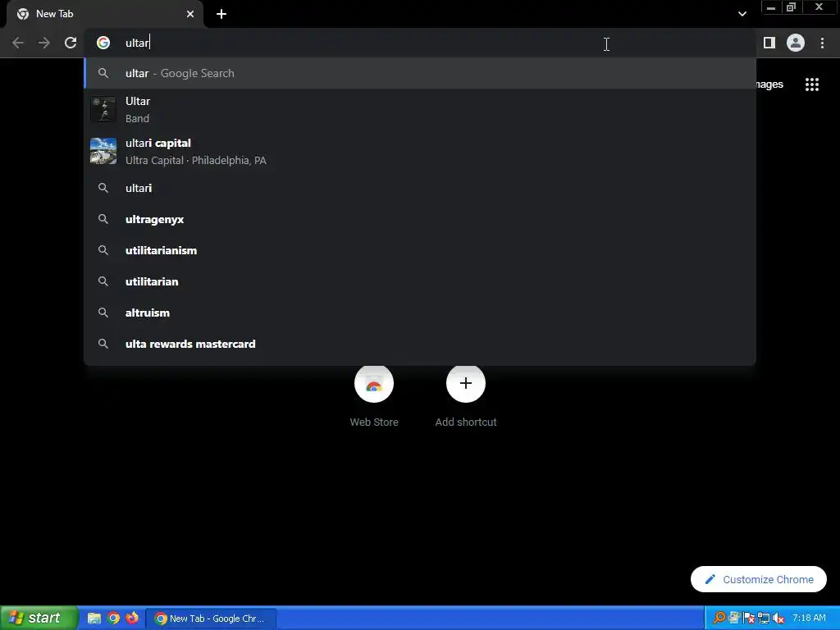Pick the "ultragenyx" suggestion

tap(420, 219)
